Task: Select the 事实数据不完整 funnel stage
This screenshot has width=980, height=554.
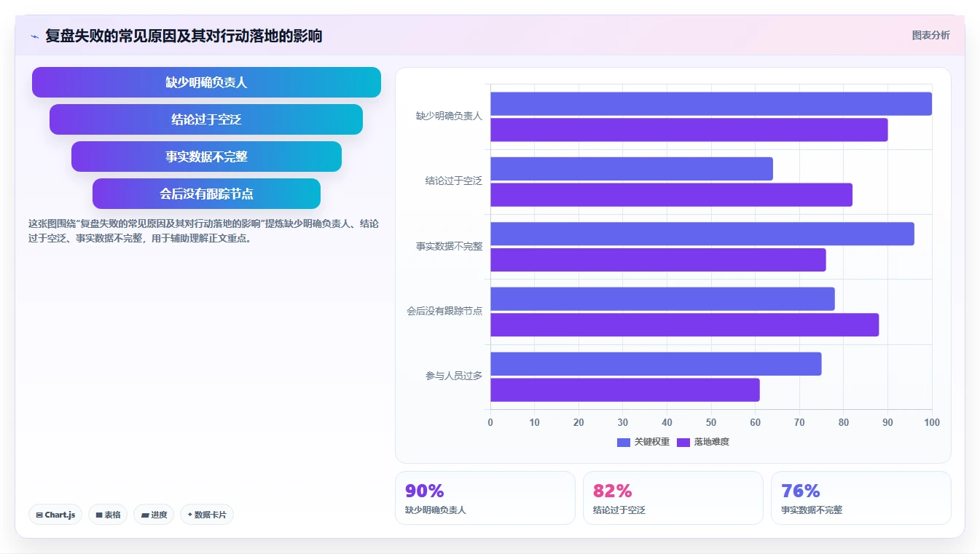Action: pos(206,157)
